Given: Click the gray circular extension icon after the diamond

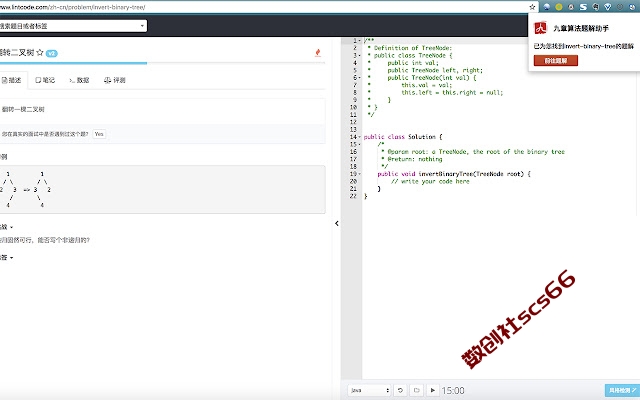Looking at the screenshot, I should pos(620,7).
